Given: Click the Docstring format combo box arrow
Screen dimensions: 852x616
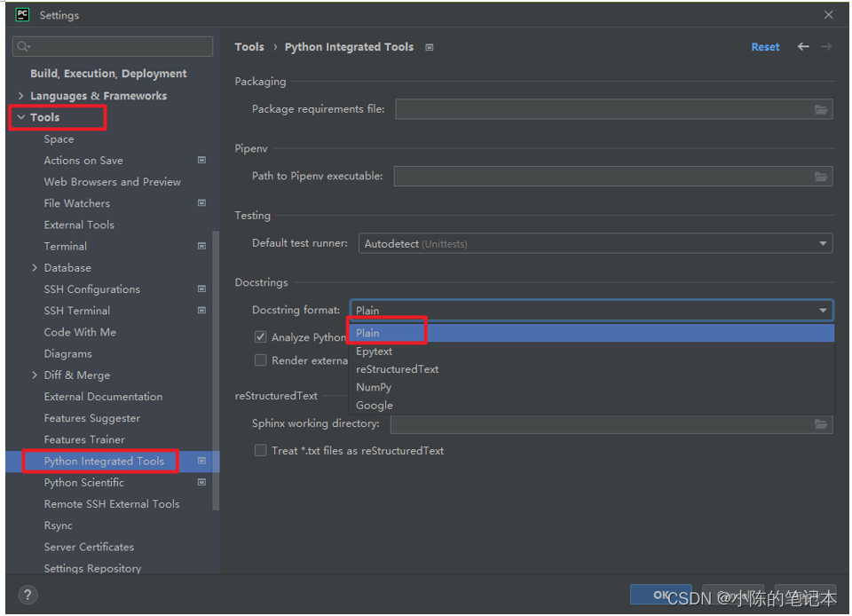Looking at the screenshot, I should tap(823, 310).
